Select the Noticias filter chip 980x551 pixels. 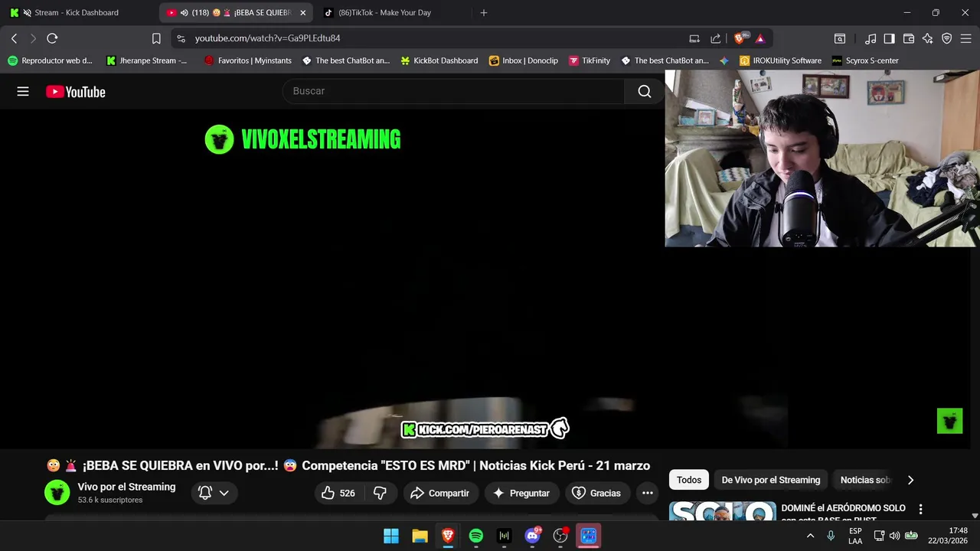coord(865,480)
